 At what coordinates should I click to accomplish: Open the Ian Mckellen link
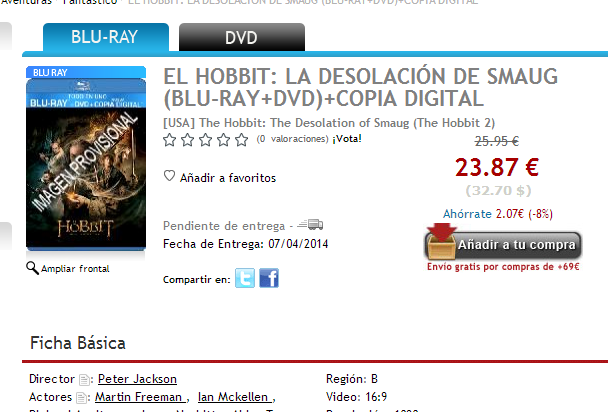pyautogui.click(x=234, y=397)
